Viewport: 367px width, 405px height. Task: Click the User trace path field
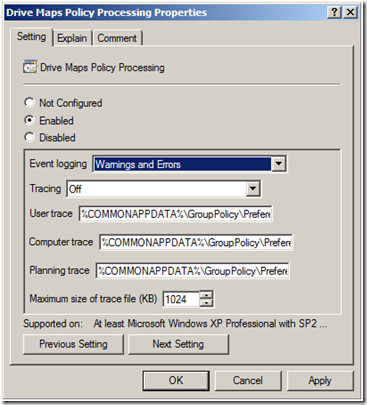coord(176,214)
